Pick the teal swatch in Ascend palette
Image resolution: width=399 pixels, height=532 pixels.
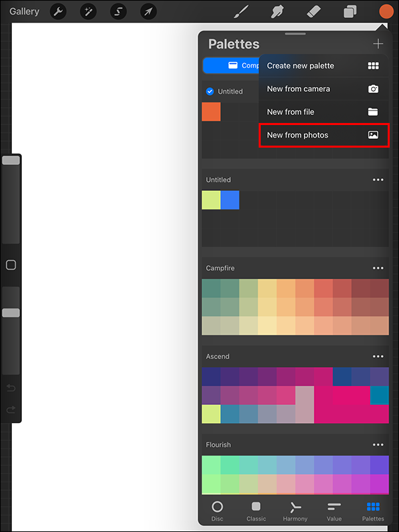click(x=379, y=395)
